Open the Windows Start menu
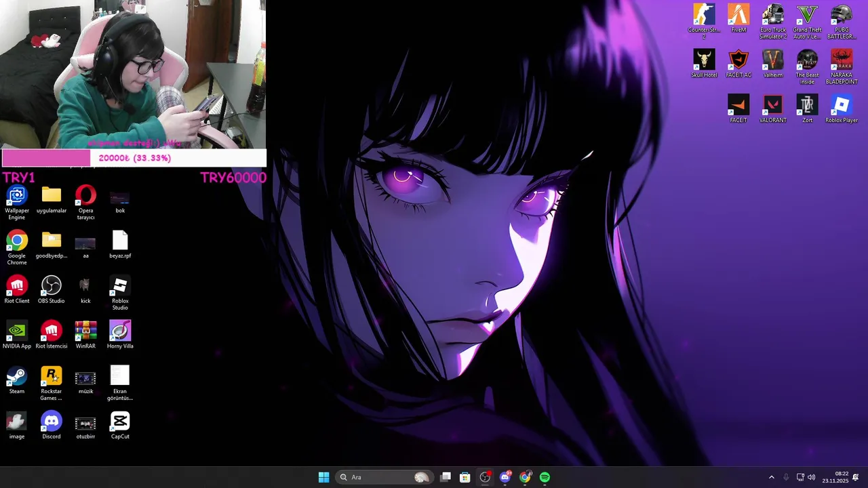868x488 pixels. point(323,477)
